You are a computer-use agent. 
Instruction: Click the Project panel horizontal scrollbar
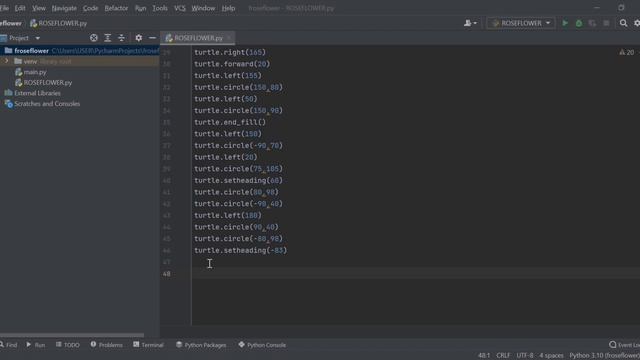pos(72,335)
